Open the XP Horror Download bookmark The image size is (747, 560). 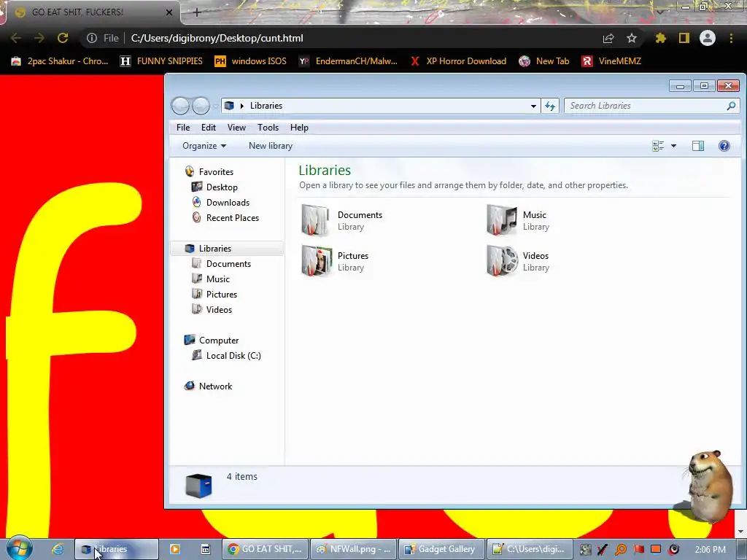tap(458, 61)
